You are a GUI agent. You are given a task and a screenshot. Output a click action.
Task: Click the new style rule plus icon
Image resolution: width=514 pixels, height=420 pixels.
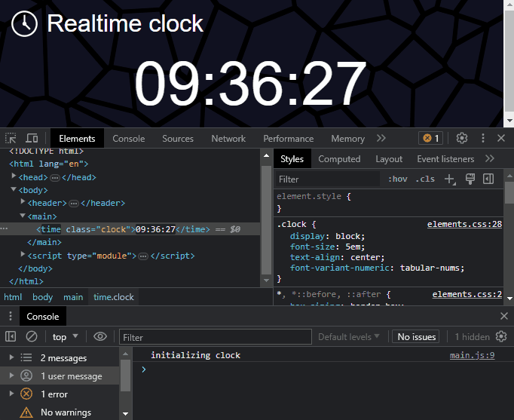pos(449,179)
